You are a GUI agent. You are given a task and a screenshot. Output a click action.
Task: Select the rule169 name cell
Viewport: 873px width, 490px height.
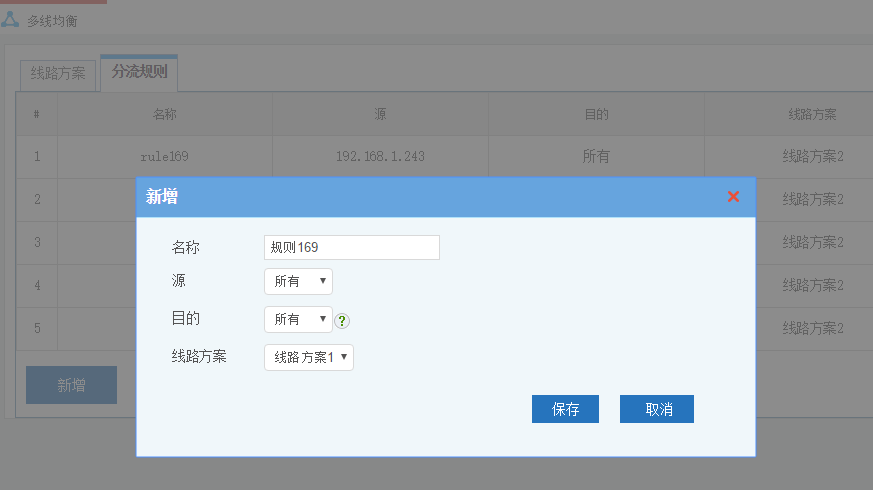165,156
